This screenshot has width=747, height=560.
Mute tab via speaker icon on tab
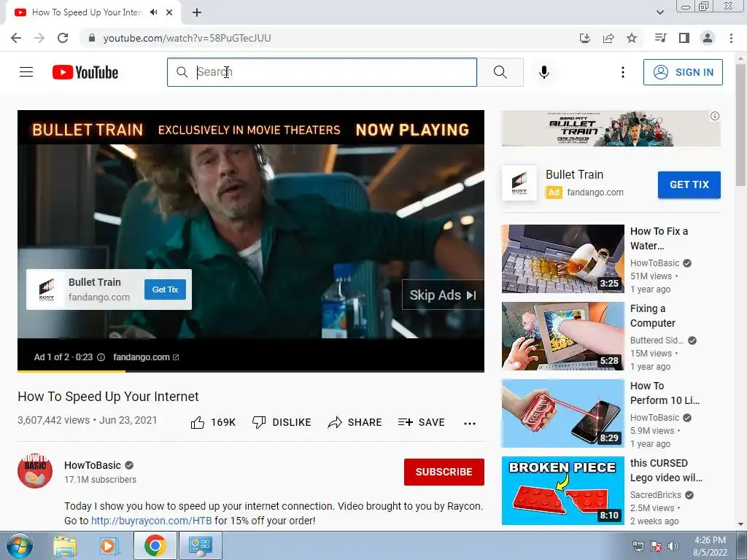tap(153, 12)
